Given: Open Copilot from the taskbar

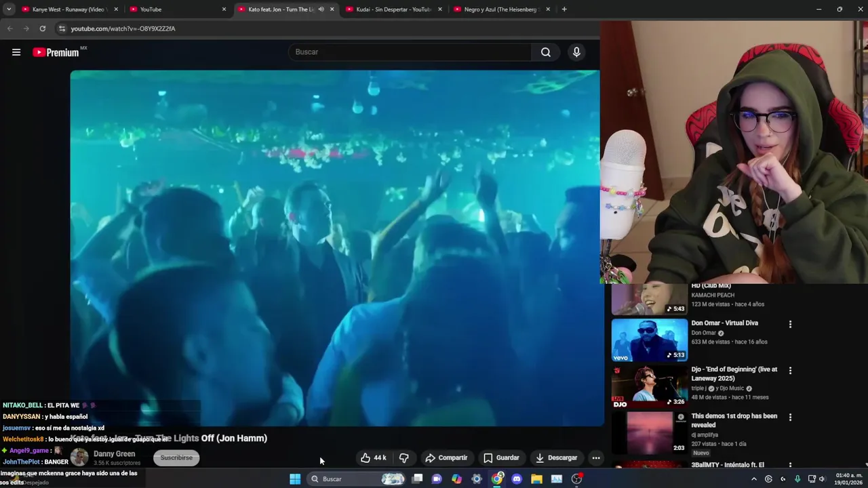Looking at the screenshot, I should (x=457, y=479).
